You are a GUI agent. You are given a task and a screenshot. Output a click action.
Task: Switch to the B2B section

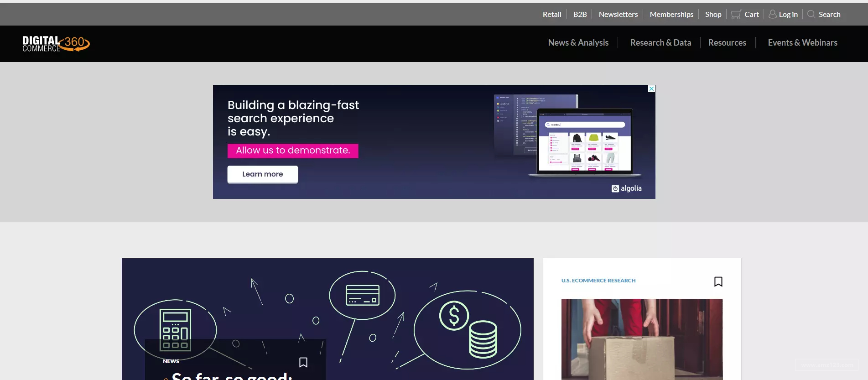580,14
